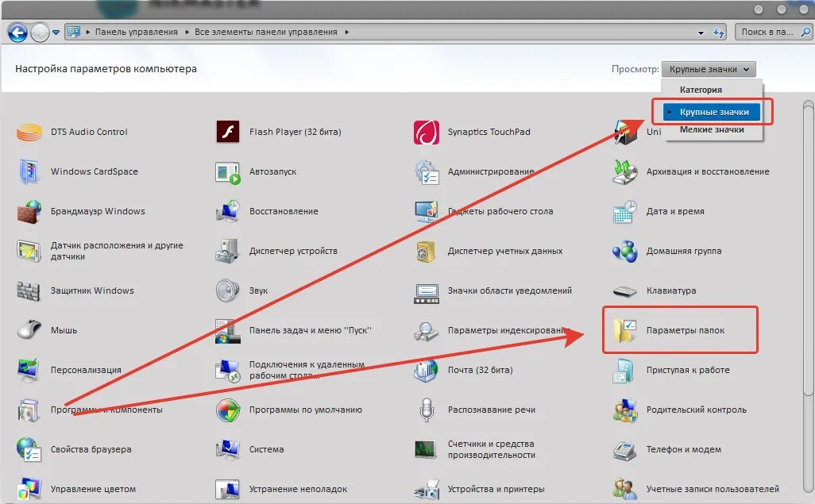815x504 pixels.
Task: Open the Администрирование icon
Action: [427, 172]
